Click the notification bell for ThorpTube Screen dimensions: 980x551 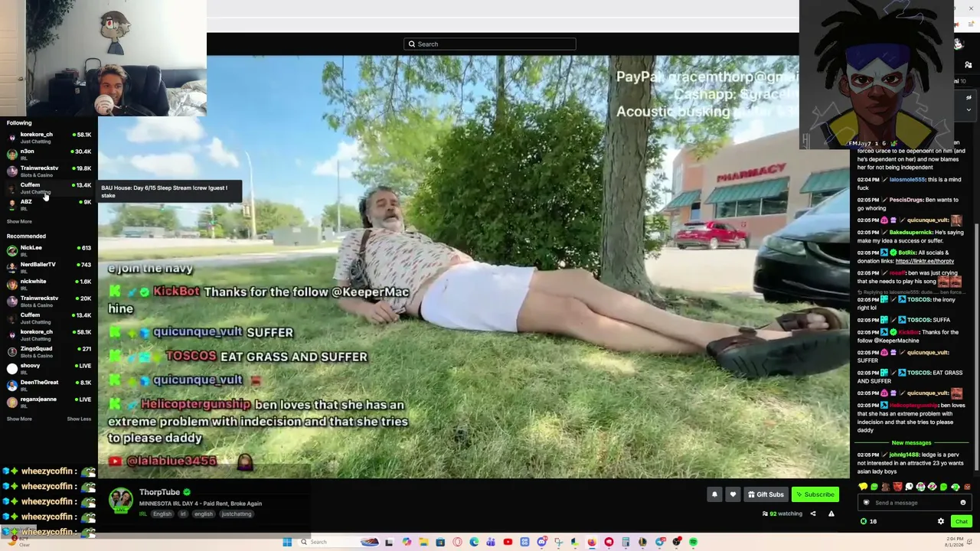coord(714,494)
